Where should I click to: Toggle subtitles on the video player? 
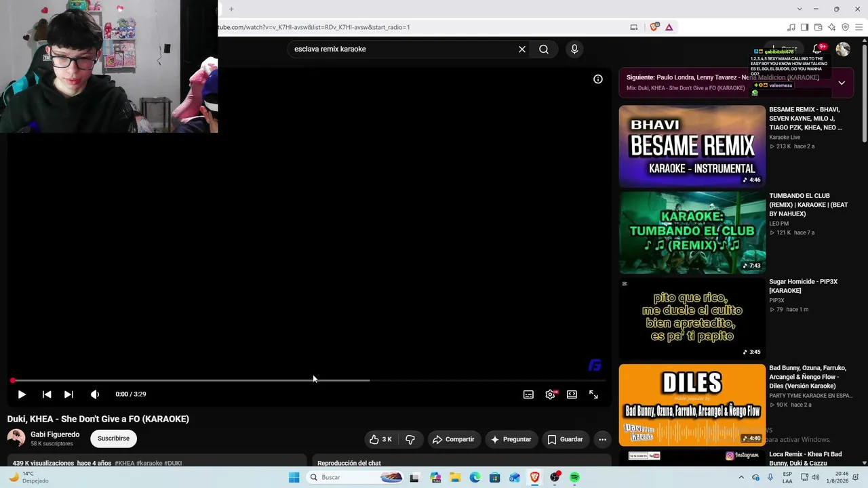[x=528, y=394]
